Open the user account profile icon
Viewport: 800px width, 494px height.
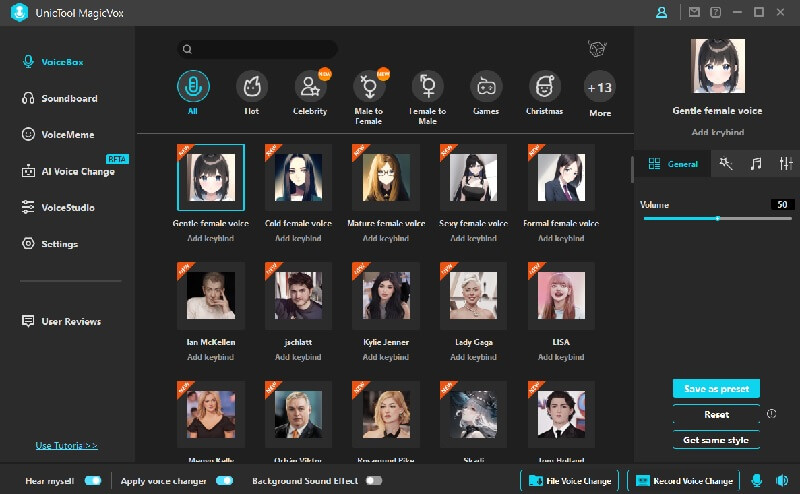pyautogui.click(x=661, y=12)
